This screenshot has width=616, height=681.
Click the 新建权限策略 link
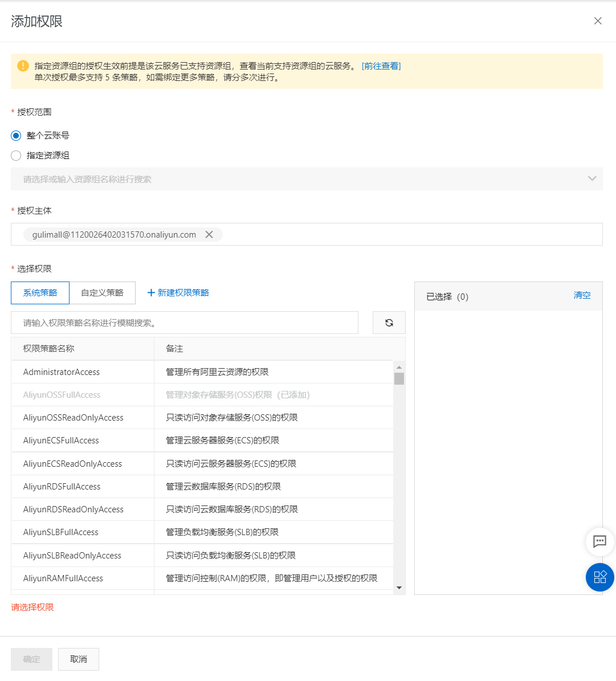178,293
